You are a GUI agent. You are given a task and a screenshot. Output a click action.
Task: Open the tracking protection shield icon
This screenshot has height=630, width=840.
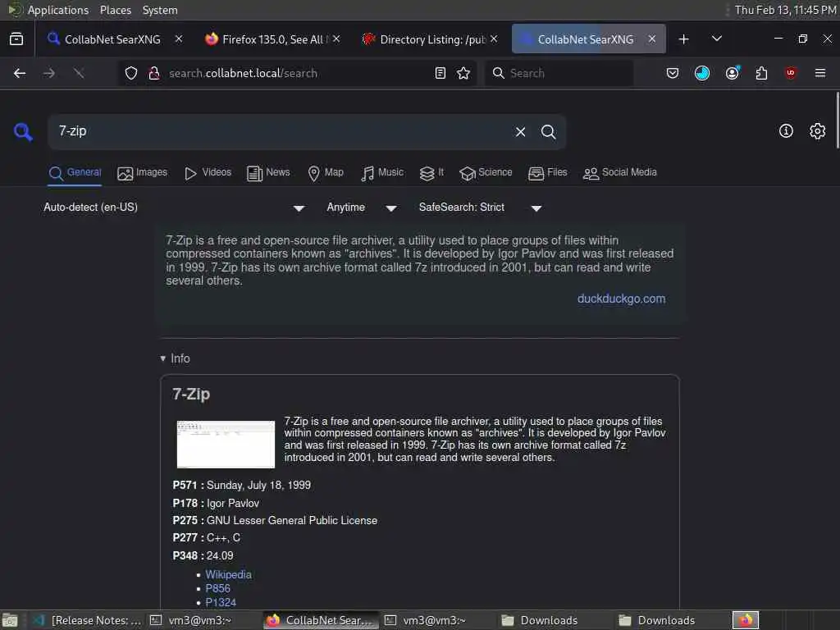(131, 73)
